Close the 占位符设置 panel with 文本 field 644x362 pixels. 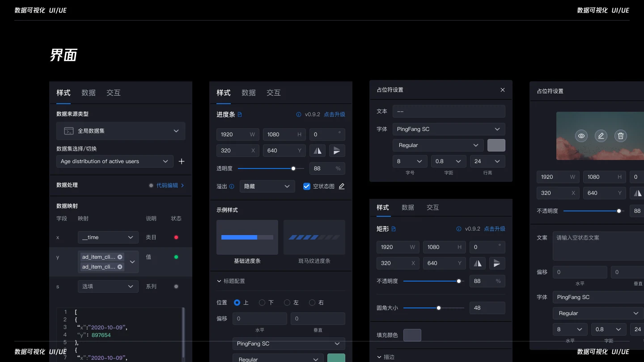coord(503,90)
